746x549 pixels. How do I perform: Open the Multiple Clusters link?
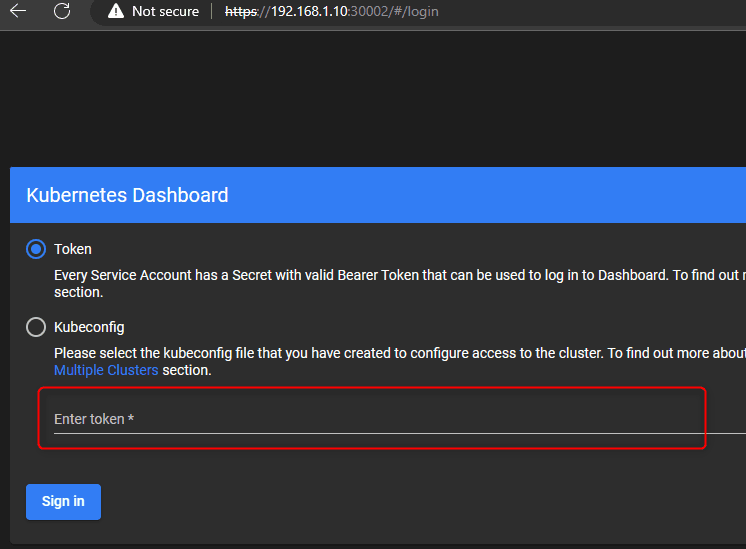click(106, 370)
